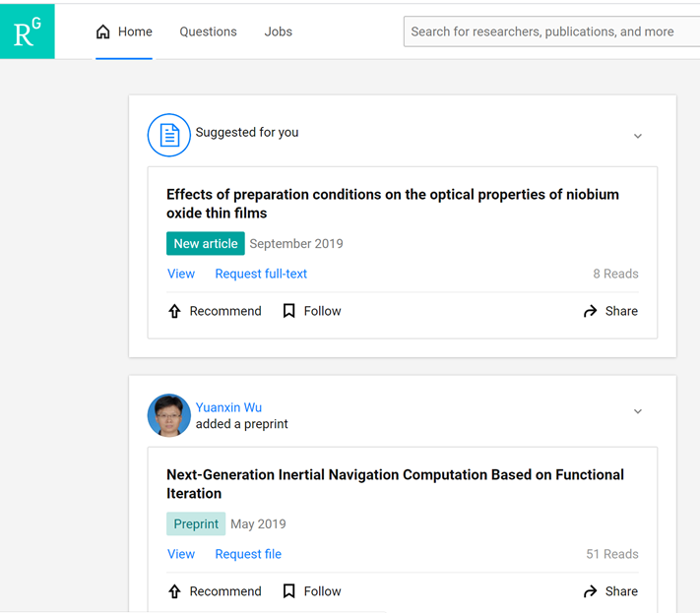Recommend the niobium oxide thin films article
This screenshot has width=700, height=613.
click(215, 311)
